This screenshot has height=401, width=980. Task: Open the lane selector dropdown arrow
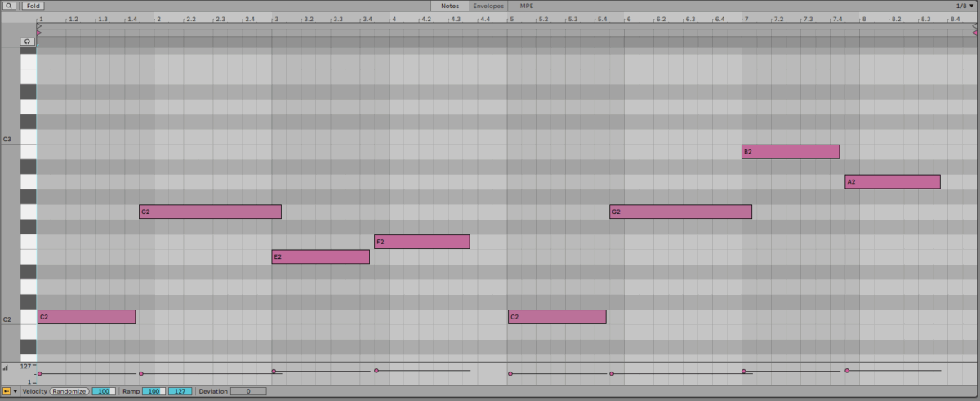pyautogui.click(x=16, y=391)
